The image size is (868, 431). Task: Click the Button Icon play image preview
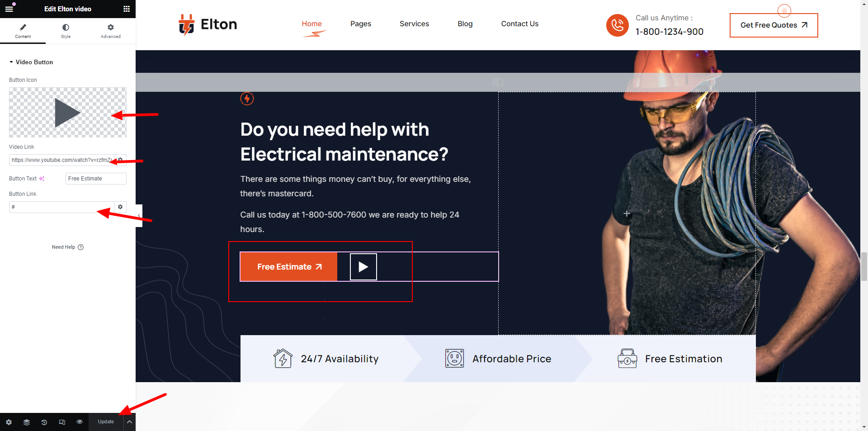coord(68,113)
